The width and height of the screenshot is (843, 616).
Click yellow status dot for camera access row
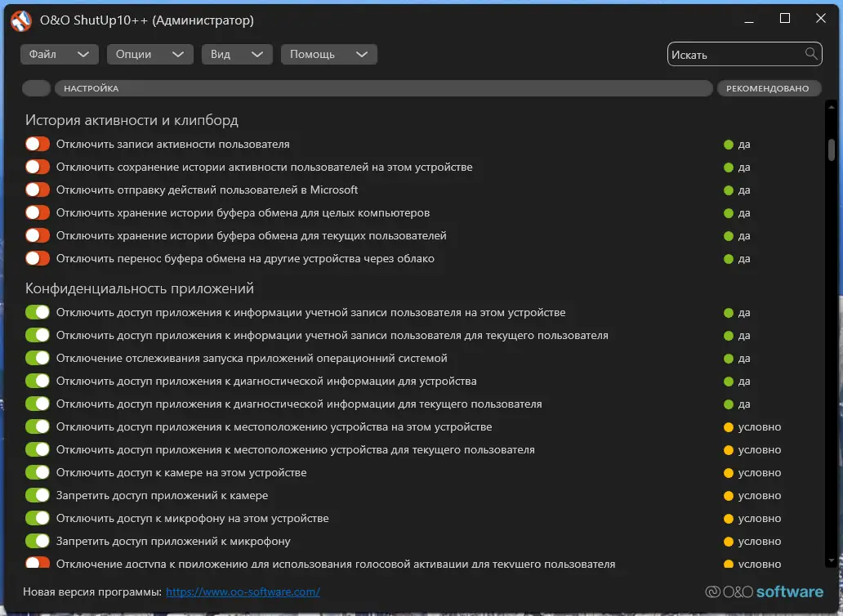point(729,473)
